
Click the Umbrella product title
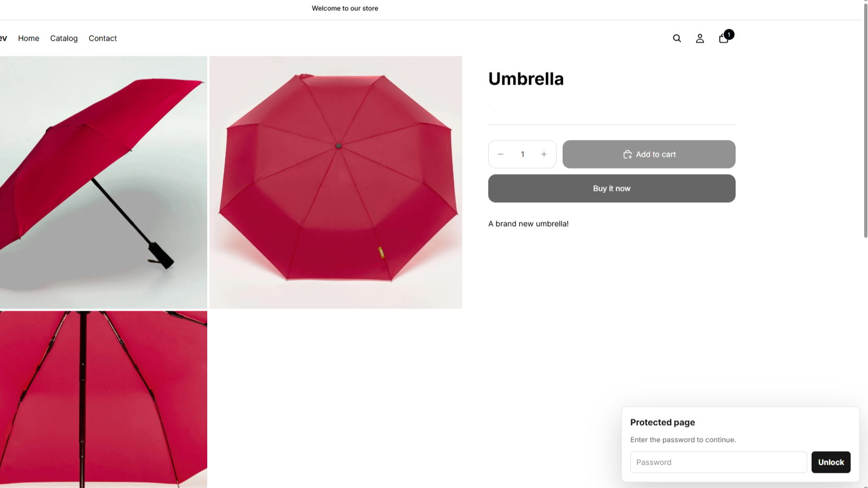click(526, 79)
